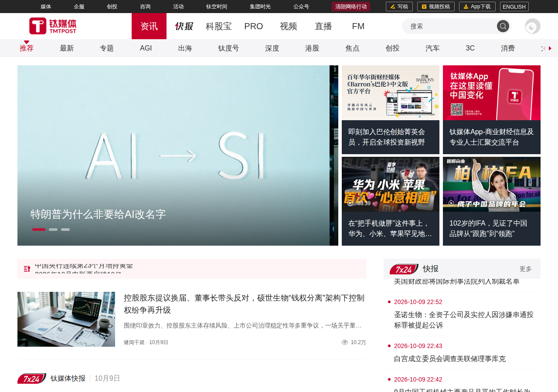
Task: Click the left arrow of category tabs
Action: [544, 48]
